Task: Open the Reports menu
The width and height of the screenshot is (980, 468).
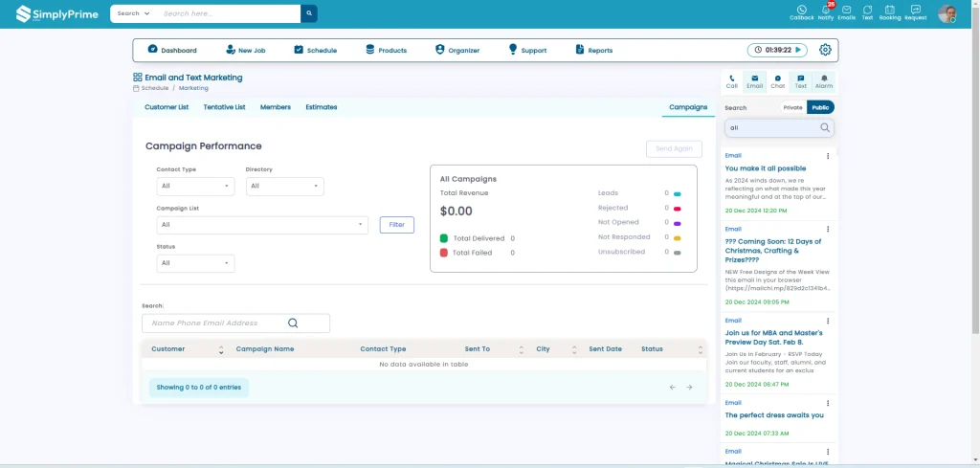Action: pos(593,50)
